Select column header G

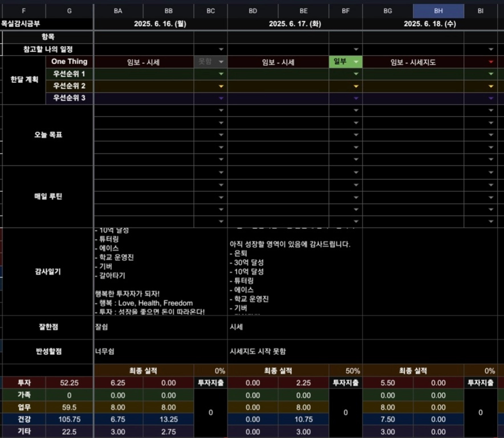(69, 11)
